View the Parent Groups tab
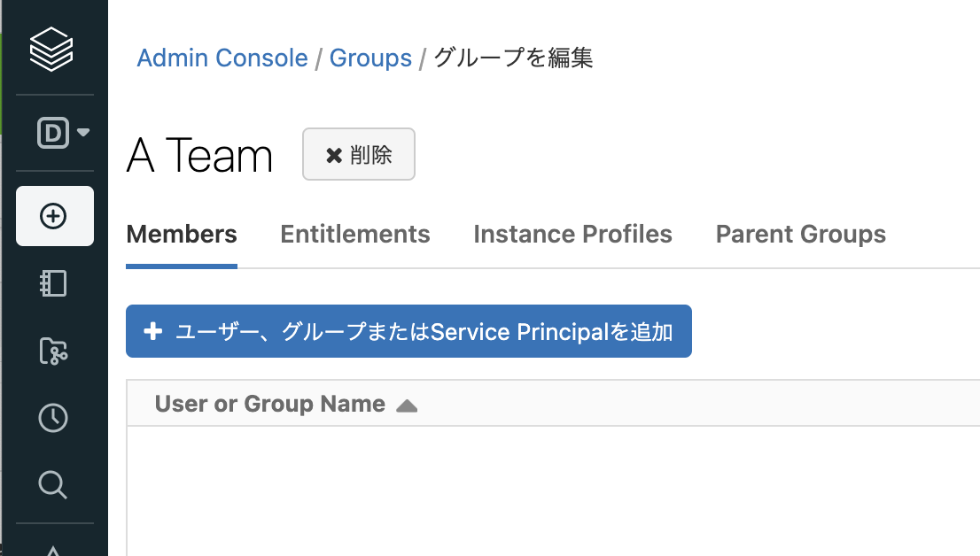 (x=800, y=235)
